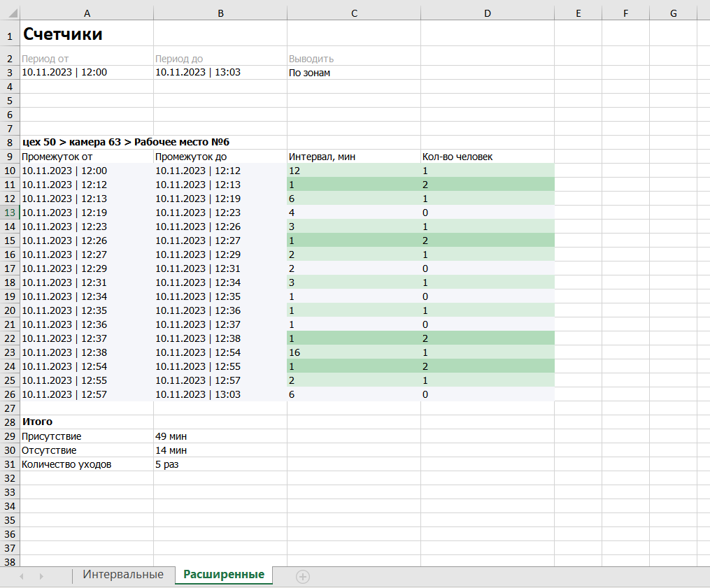Click Период до value 10.11.2023 | 13:03 in row 3

pos(220,73)
